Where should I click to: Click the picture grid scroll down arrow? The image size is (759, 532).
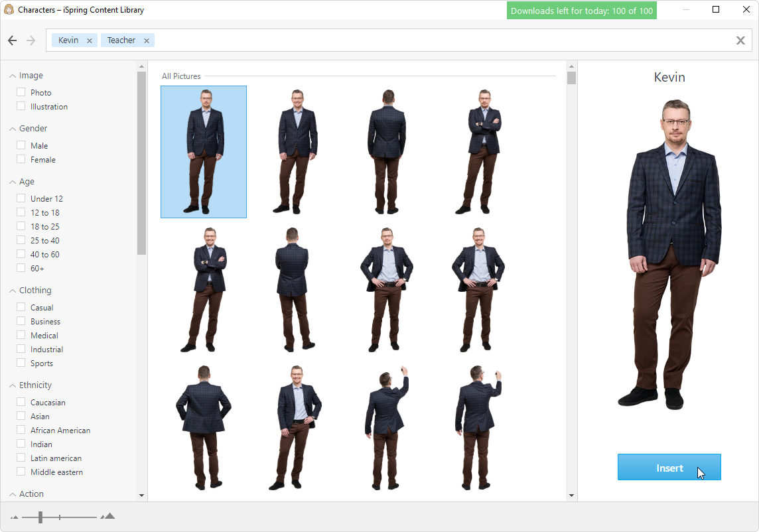point(572,496)
